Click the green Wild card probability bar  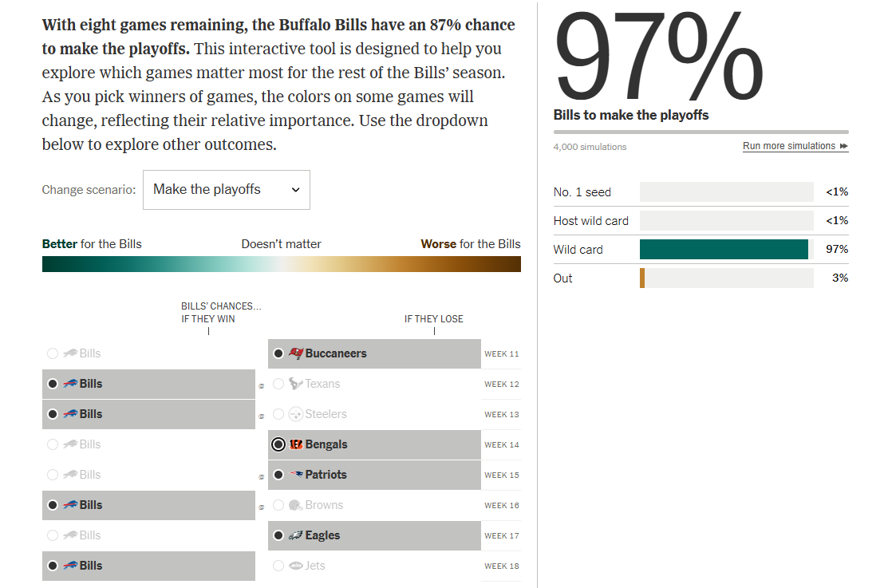[x=723, y=250]
